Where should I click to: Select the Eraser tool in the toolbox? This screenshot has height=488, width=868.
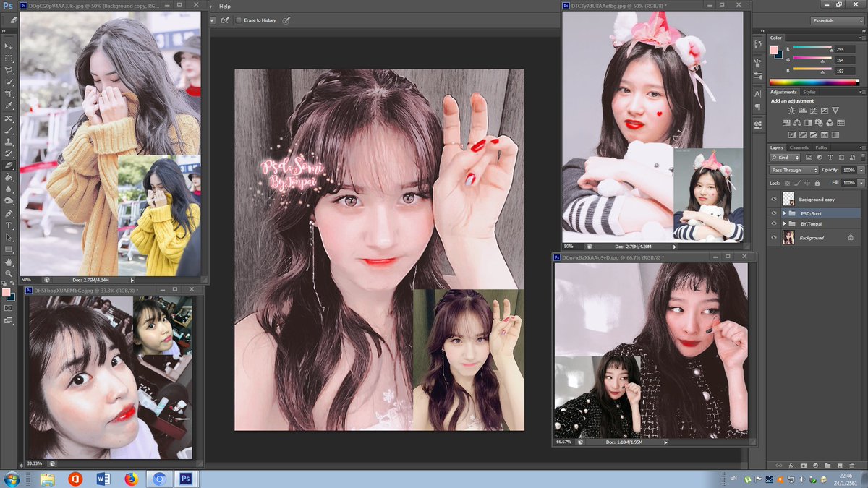[9, 165]
